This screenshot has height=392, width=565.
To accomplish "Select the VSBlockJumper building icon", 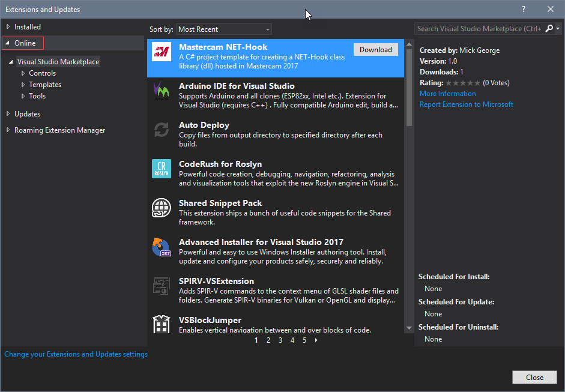I will (x=162, y=324).
